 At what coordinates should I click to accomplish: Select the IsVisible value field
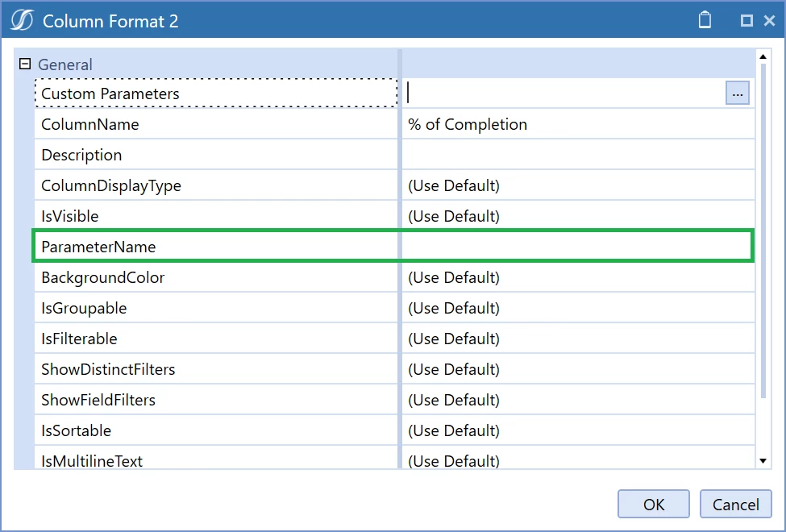(x=578, y=216)
